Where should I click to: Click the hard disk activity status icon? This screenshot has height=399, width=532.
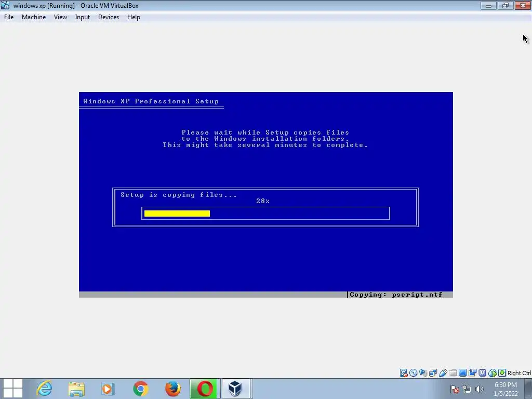click(403, 373)
